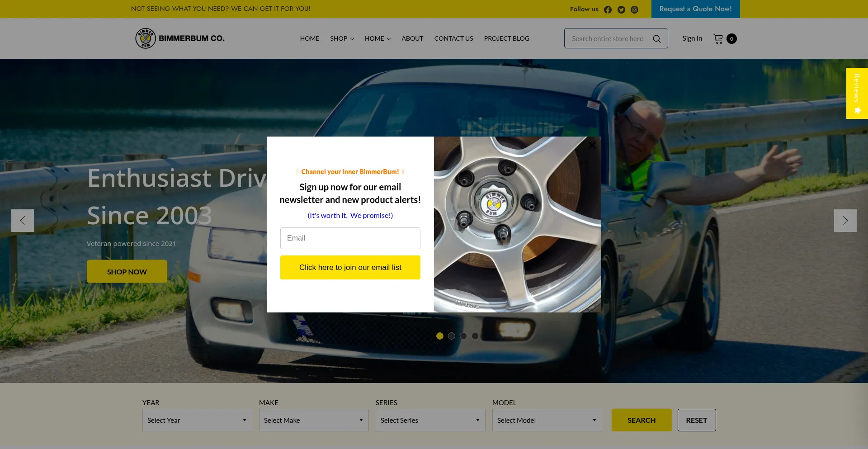Select the third carousel dot
Screen dimensions: 868x449
click(x=463, y=336)
